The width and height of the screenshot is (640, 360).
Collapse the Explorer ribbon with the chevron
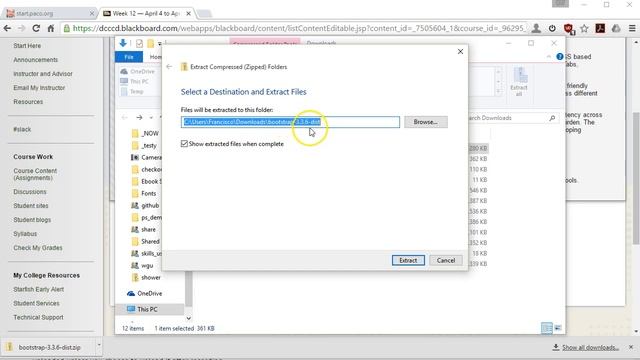(549, 57)
